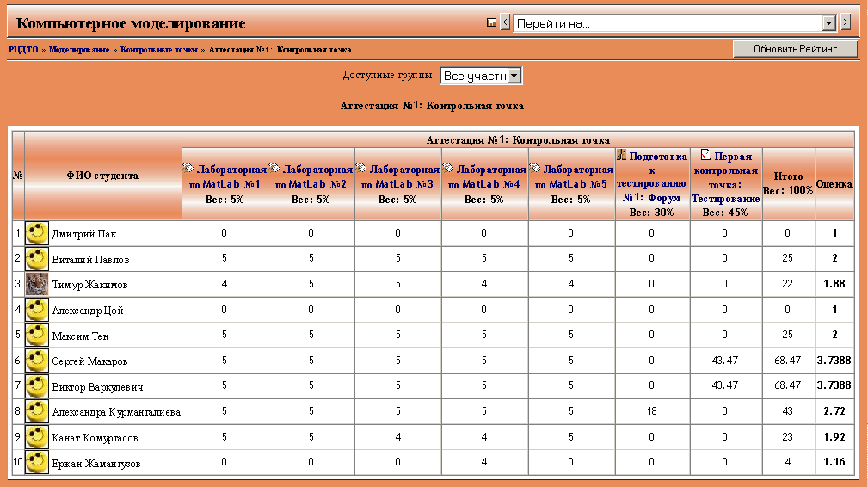This screenshot has width=868, height=487.
Task: Follow the Контрольные точки breadcrumb link
Action: pos(159,50)
